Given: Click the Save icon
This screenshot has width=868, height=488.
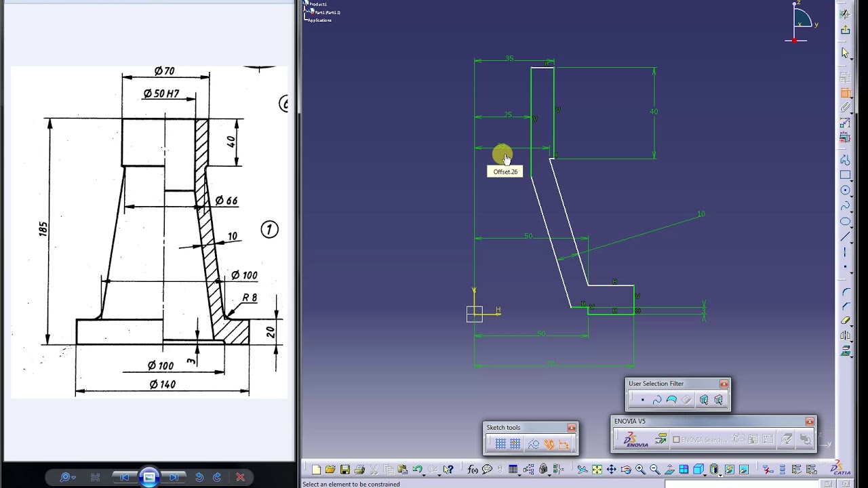Looking at the screenshot, I should tap(345, 469).
